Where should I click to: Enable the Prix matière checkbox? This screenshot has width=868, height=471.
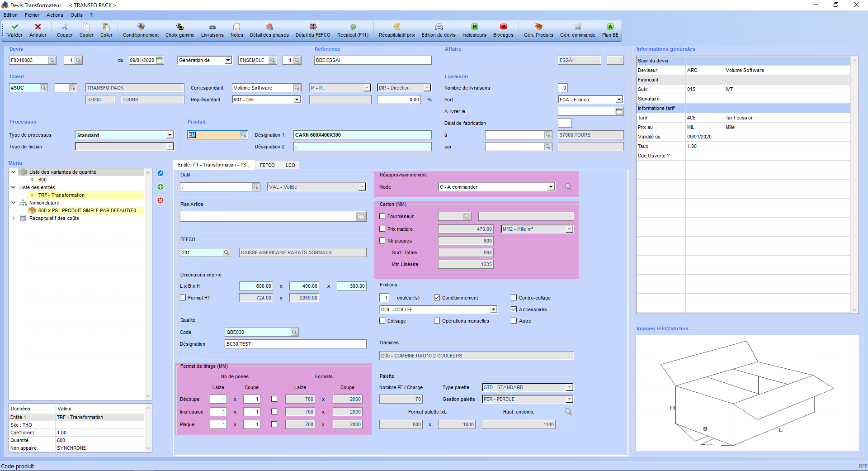click(x=382, y=229)
